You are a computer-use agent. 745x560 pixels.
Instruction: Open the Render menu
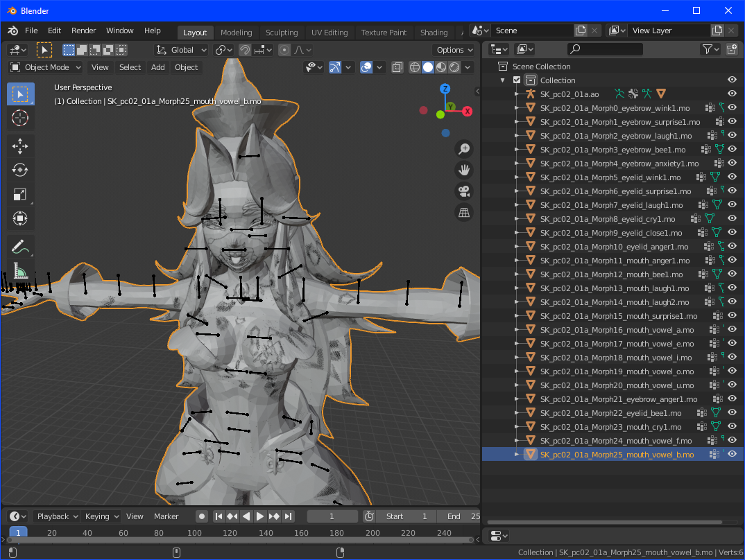tap(84, 30)
